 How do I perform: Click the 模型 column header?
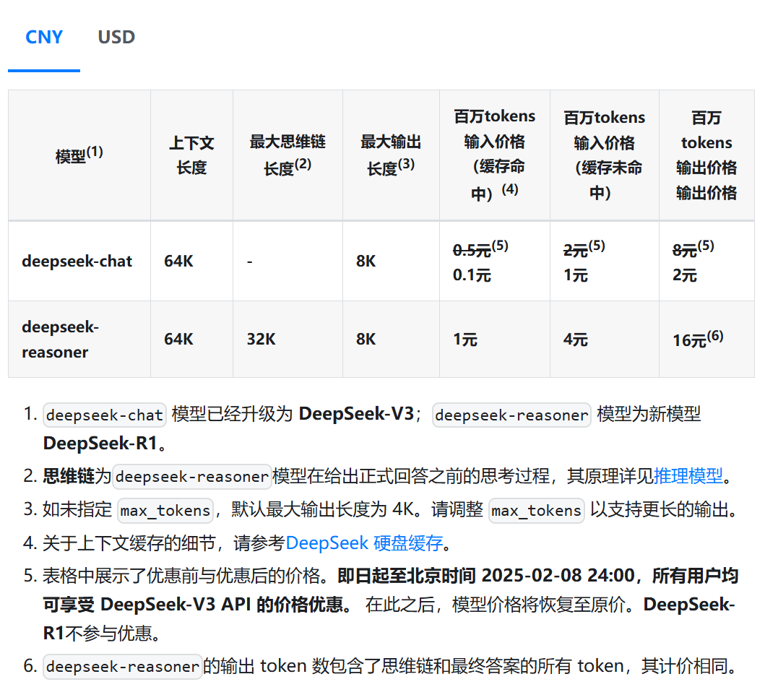79,155
